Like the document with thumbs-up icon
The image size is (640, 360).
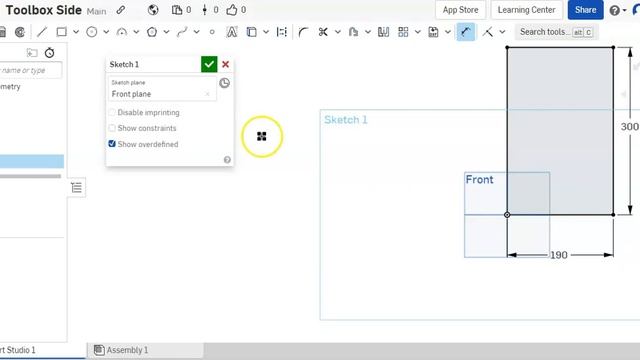click(x=232, y=10)
